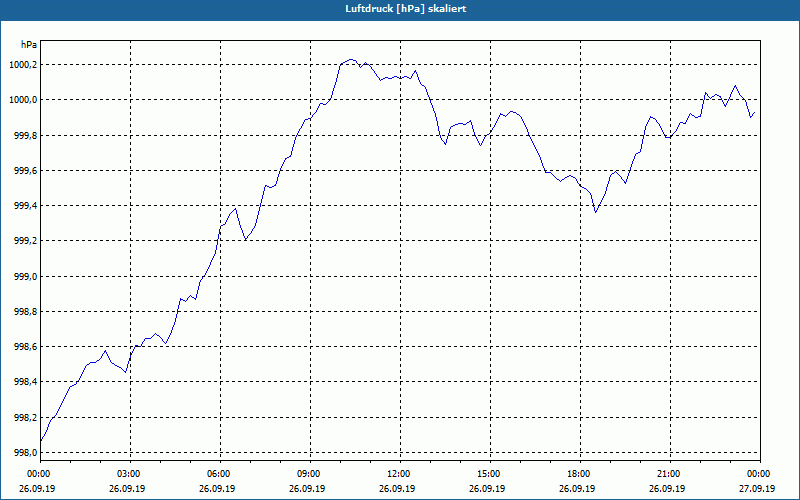The height and width of the screenshot is (500, 800).
Task: Click the 'hPa' unit label
Action: [29, 45]
